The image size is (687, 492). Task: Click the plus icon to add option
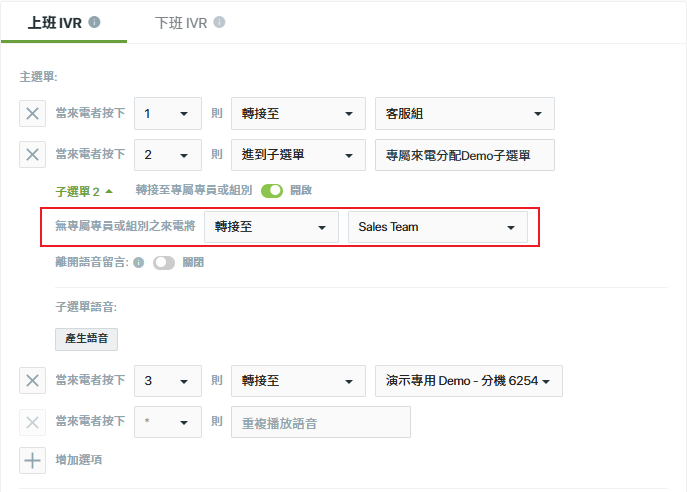(x=32, y=460)
